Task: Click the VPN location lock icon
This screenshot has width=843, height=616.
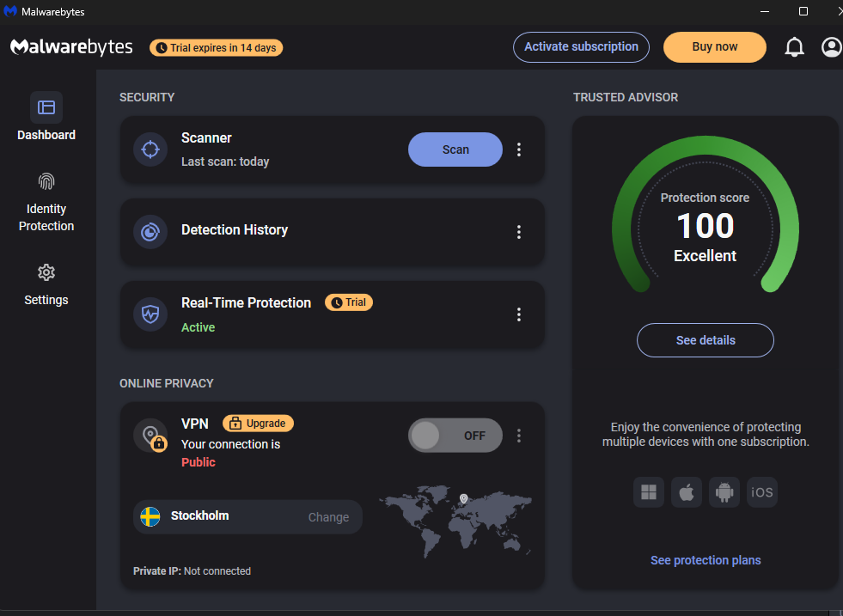Action: (151, 436)
